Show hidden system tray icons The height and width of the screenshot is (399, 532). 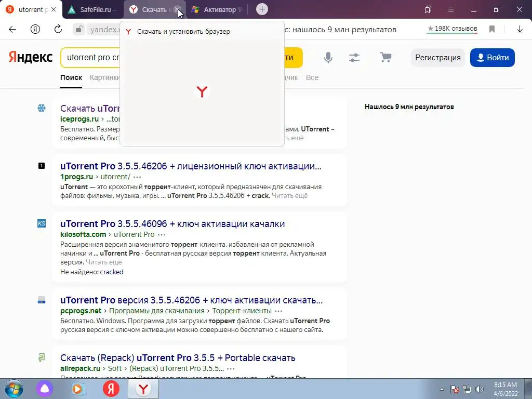click(x=442, y=389)
